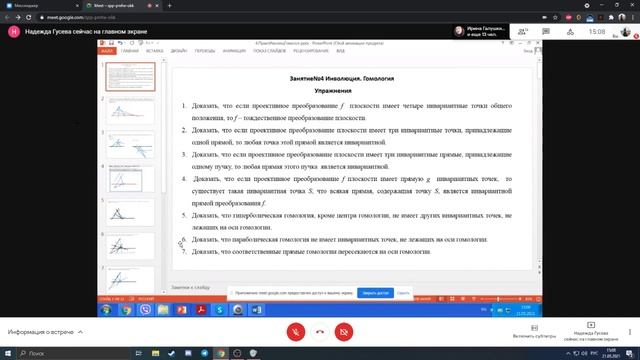
Task: Open the АНИМАЦИЯ ribbon tab in PowerPoint
Action: [x=234, y=51]
